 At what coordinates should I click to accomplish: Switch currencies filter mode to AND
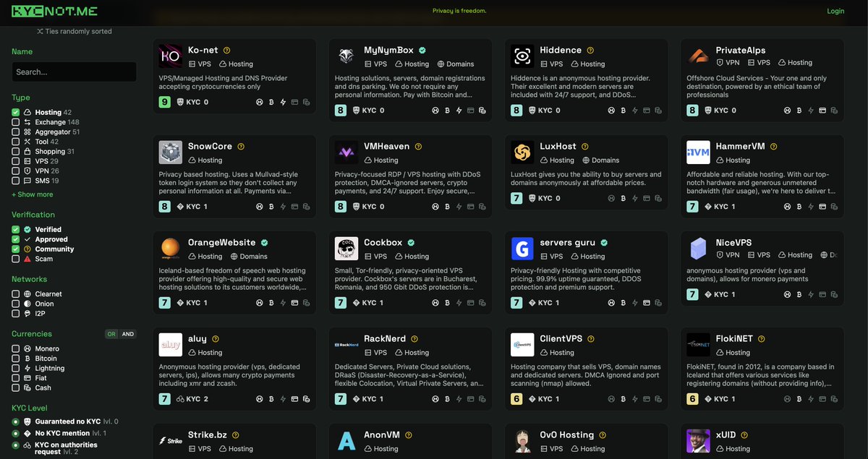click(128, 334)
